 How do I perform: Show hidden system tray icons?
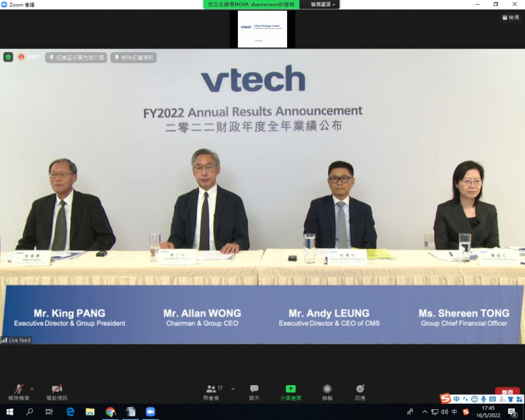tap(425, 412)
